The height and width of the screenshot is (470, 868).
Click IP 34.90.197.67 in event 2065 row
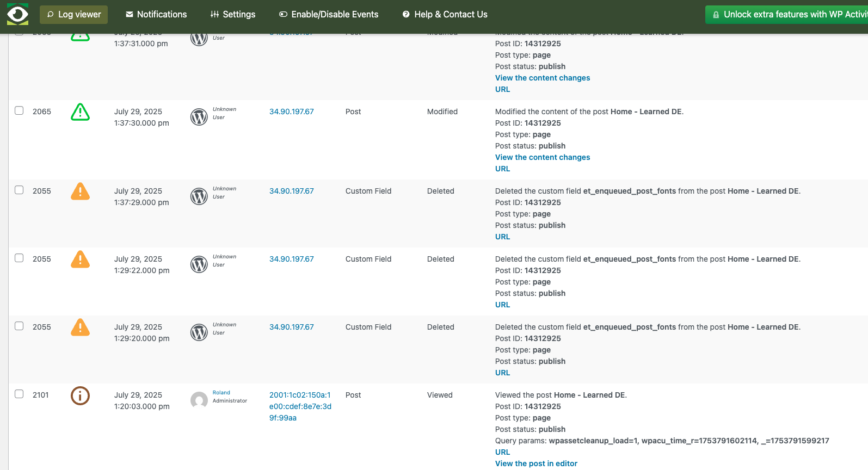tap(292, 112)
